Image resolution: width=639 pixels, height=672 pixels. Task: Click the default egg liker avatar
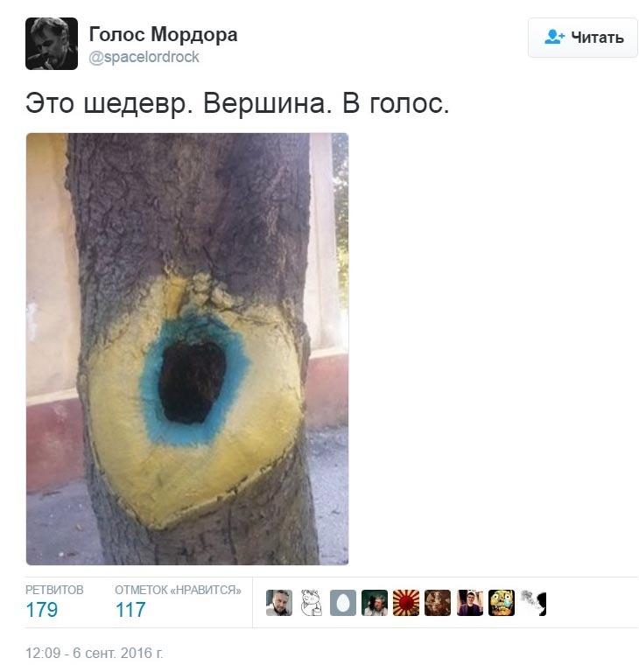tap(342, 603)
